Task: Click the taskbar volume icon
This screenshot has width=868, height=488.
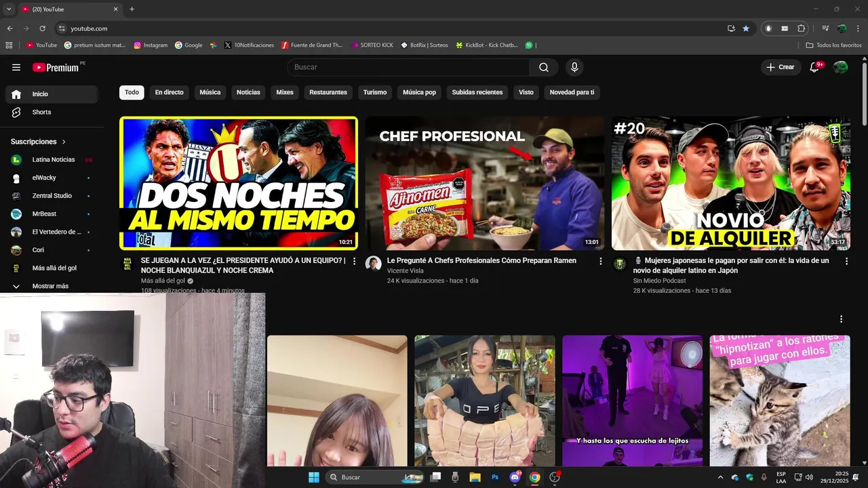Action: click(x=809, y=477)
